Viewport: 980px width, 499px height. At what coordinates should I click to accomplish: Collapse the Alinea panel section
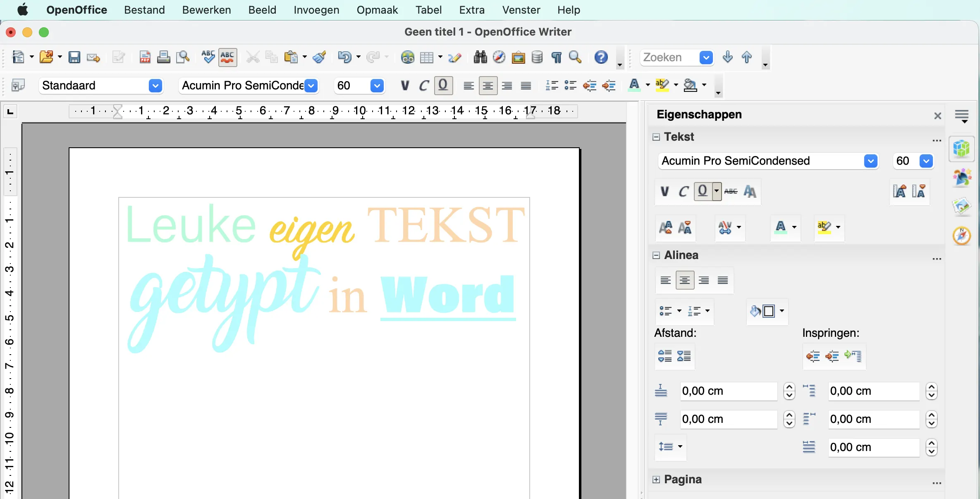pos(656,255)
